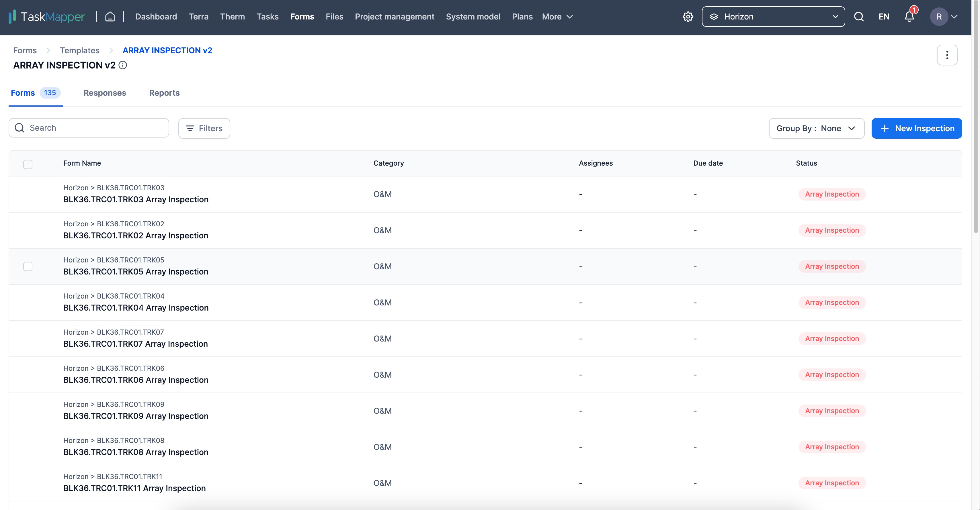Open the Group By None dropdown

pyautogui.click(x=816, y=128)
